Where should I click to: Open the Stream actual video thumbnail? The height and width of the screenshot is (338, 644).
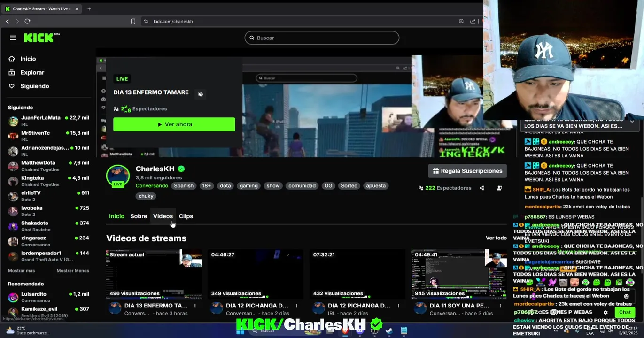click(x=154, y=274)
